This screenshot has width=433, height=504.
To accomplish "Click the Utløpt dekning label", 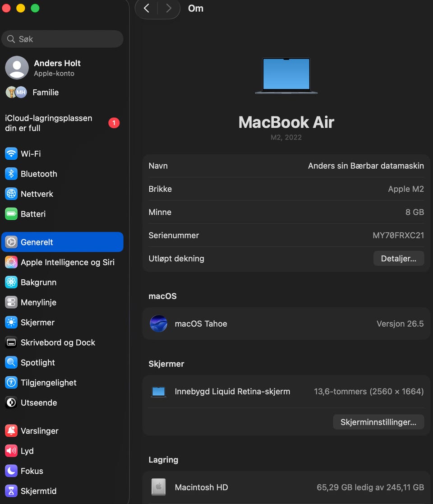I will (x=176, y=259).
